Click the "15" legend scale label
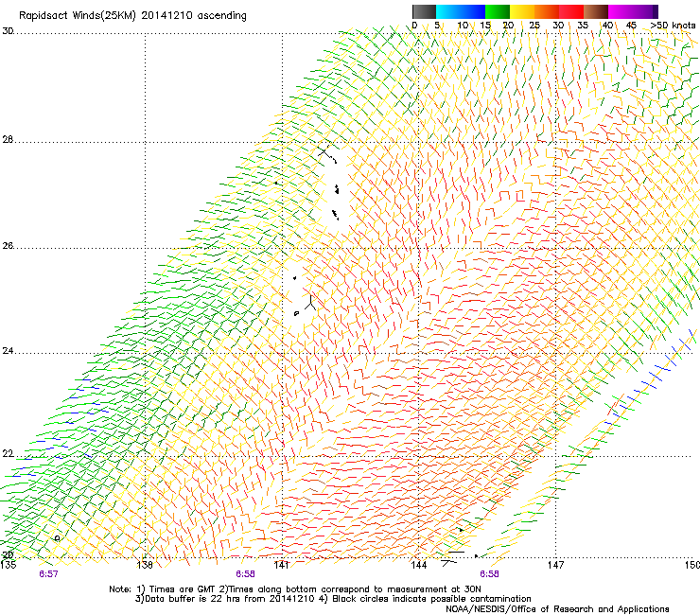Viewport: 700px width, 615px height. (485, 25)
